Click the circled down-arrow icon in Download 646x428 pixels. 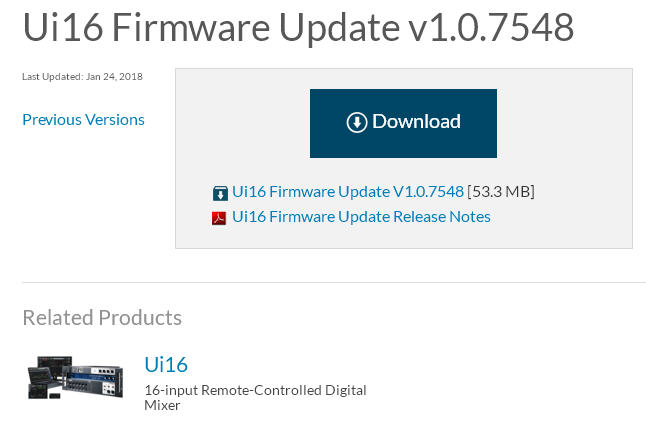357,122
